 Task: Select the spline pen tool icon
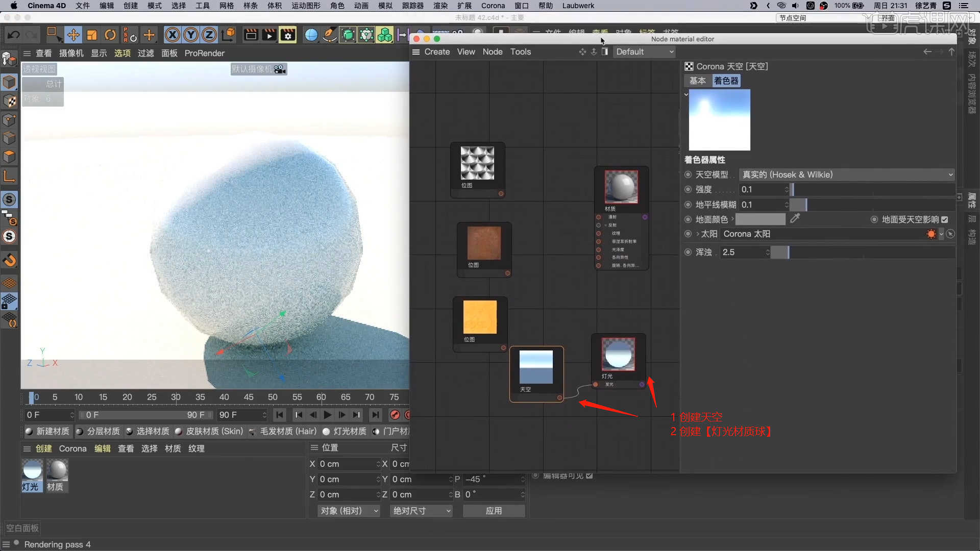coord(330,35)
